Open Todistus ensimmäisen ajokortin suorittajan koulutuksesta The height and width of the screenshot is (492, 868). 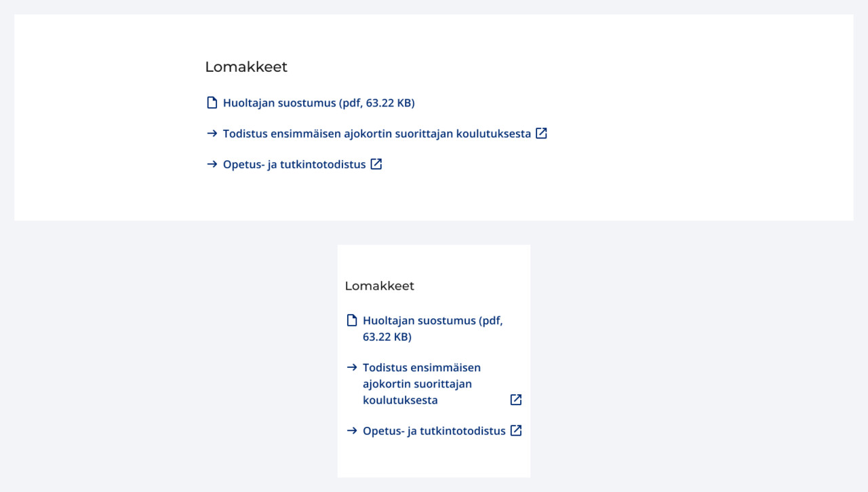coord(376,133)
